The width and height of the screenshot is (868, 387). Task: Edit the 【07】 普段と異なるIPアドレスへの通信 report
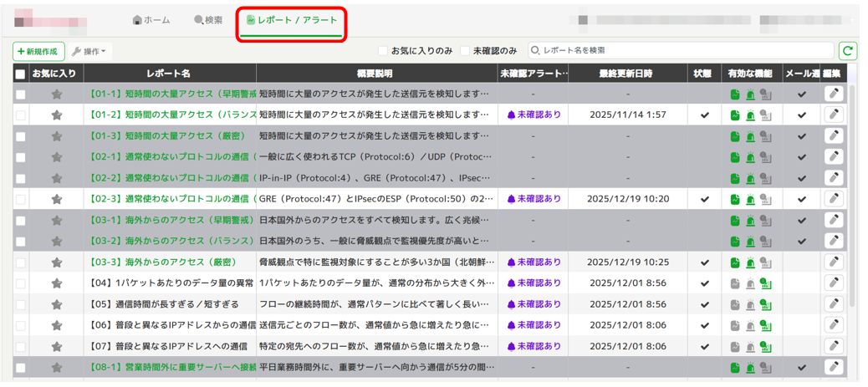[834, 347]
